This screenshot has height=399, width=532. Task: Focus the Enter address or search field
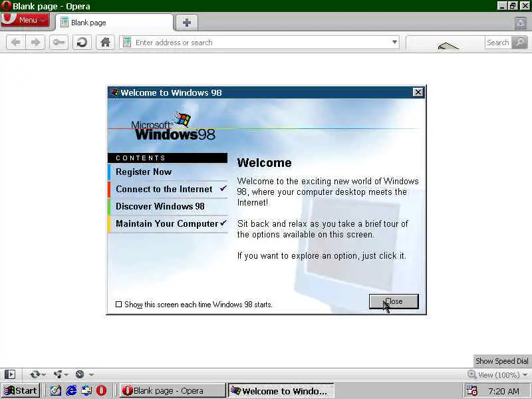(259, 43)
